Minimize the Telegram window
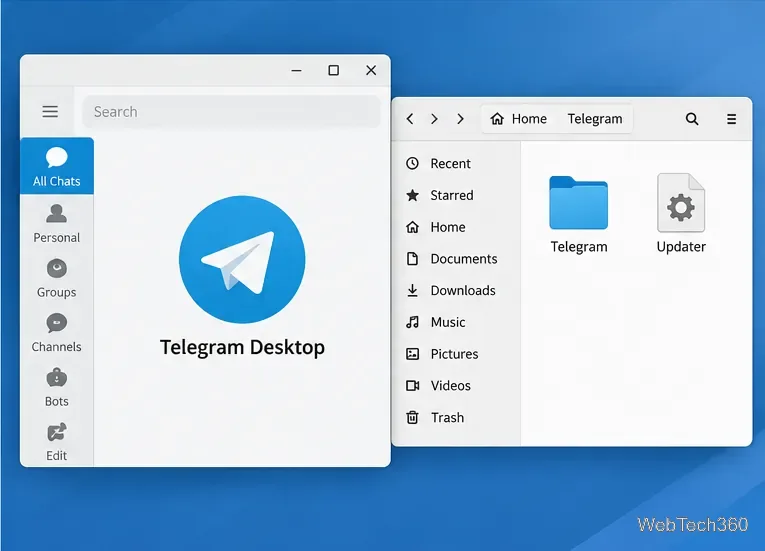This screenshot has width=765, height=551. (296, 71)
